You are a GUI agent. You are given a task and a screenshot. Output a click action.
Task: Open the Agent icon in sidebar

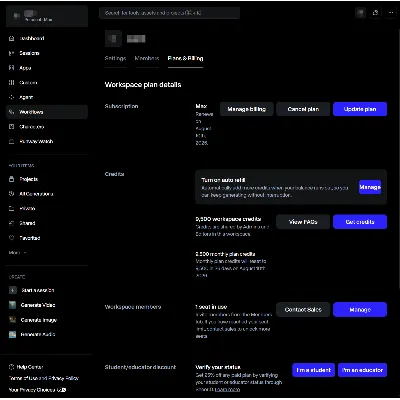pyautogui.click(x=12, y=97)
